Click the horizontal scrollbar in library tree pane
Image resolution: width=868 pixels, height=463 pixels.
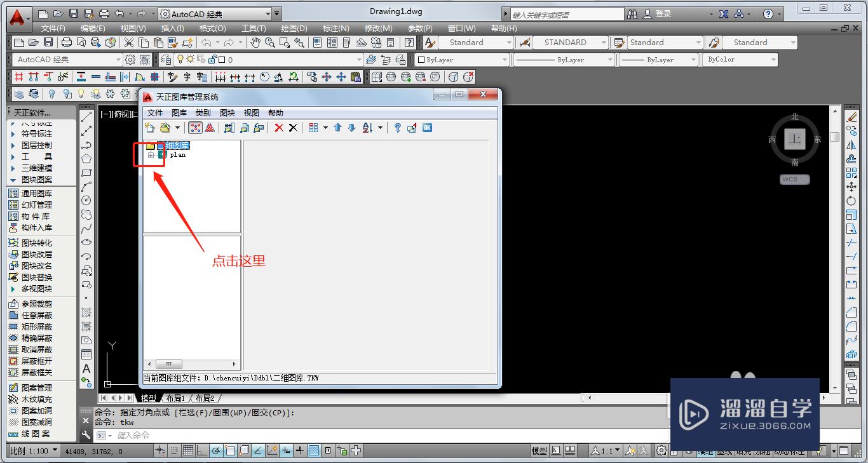pos(192,365)
